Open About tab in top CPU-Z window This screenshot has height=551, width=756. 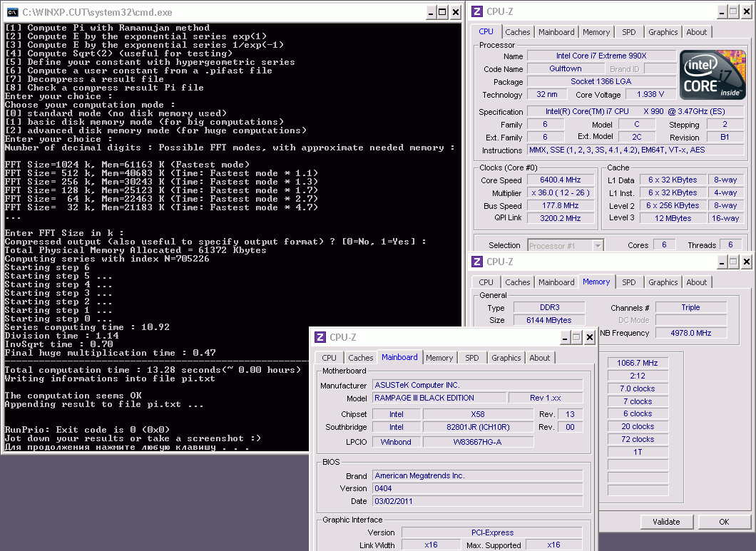pyautogui.click(x=697, y=32)
